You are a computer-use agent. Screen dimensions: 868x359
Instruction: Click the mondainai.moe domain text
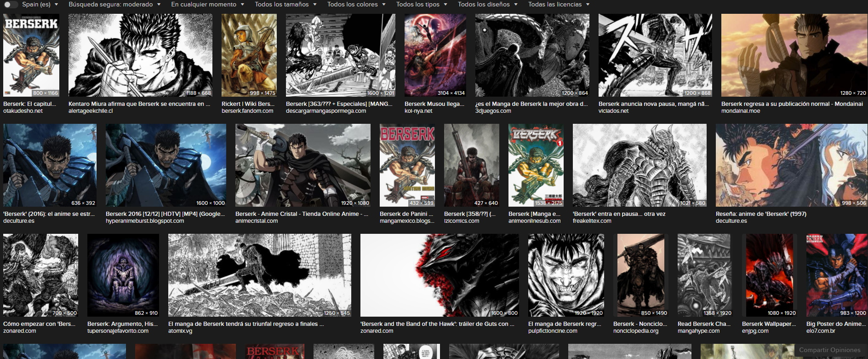tap(740, 111)
